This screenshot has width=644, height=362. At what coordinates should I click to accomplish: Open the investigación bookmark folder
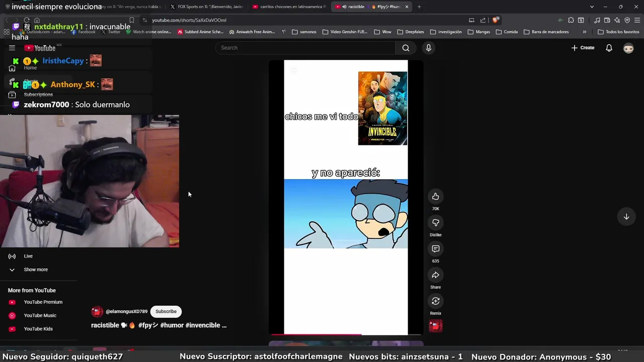pyautogui.click(x=445, y=32)
